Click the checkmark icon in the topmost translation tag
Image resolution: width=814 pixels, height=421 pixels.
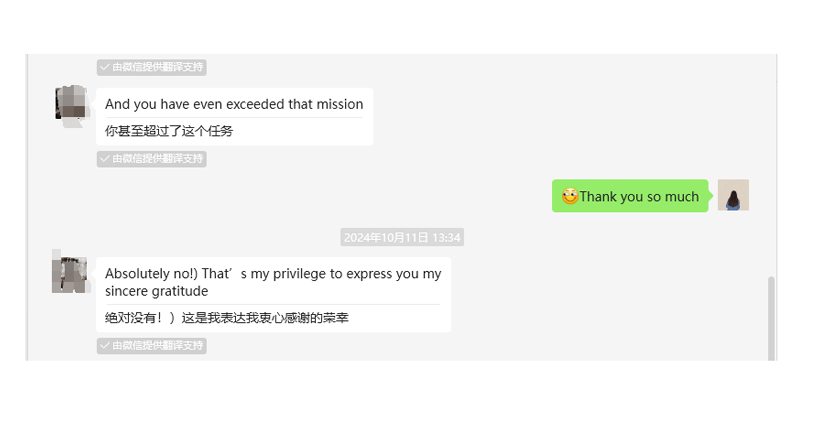105,67
